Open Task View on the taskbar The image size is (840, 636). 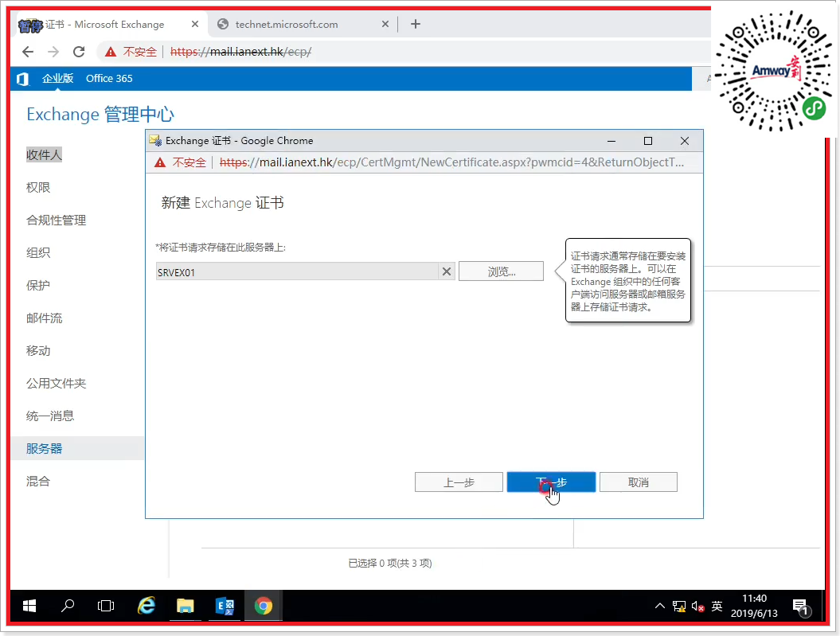click(106, 606)
